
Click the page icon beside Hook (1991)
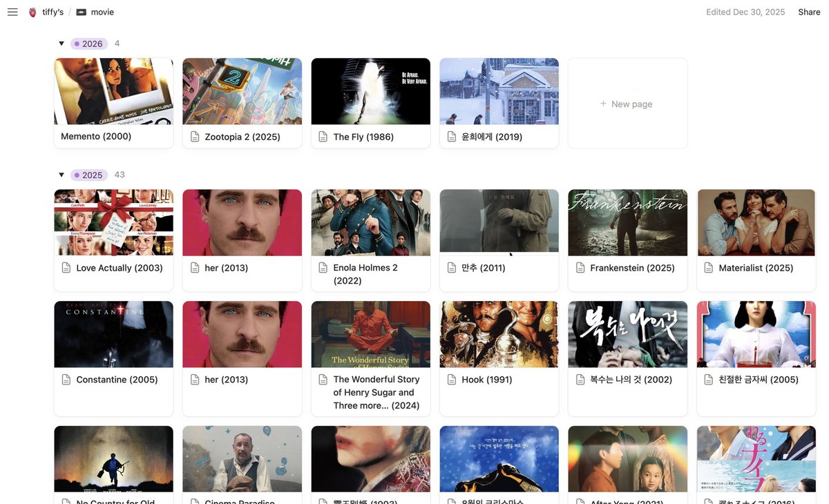coord(452,380)
